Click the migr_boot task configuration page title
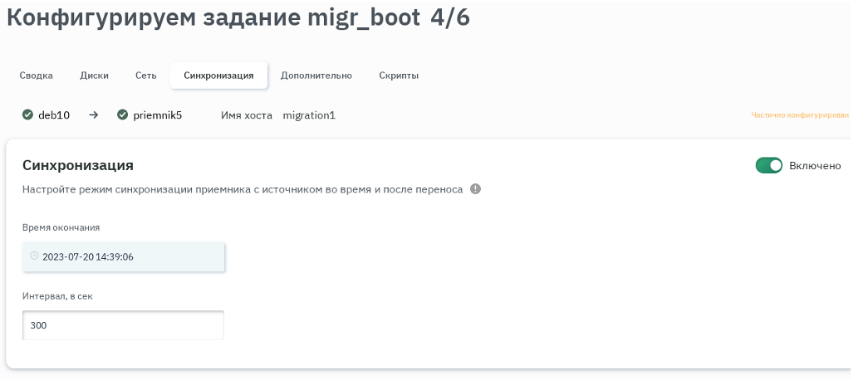The height and width of the screenshot is (385, 868). 238,18
